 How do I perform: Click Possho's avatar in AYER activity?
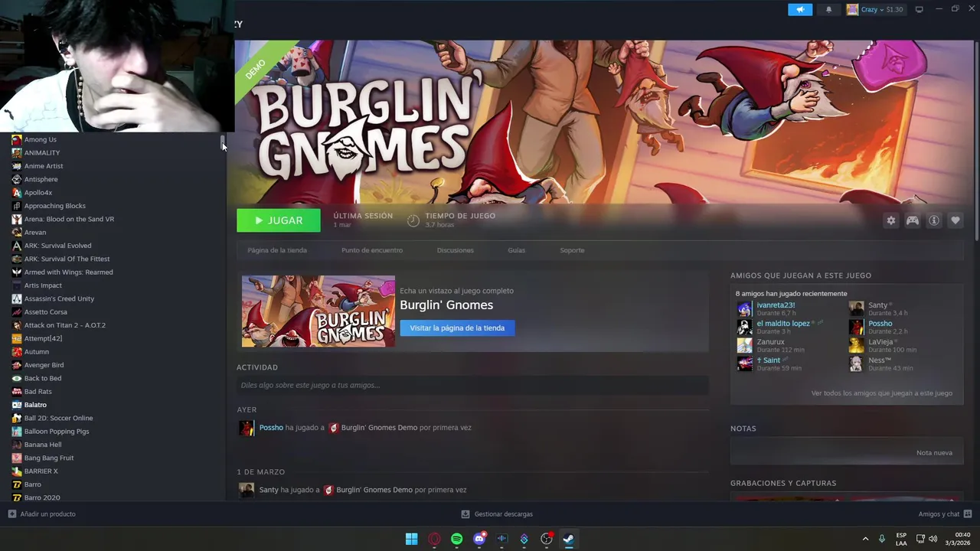pyautogui.click(x=246, y=428)
